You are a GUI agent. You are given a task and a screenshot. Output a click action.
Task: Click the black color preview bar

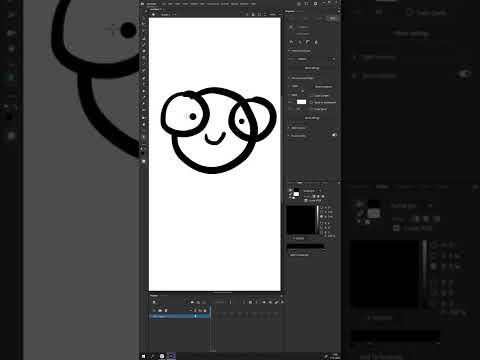tap(306, 246)
